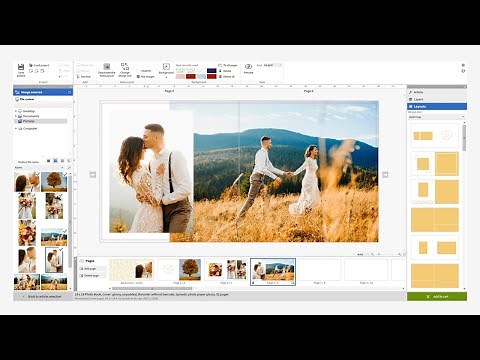The image size is (480, 360).
Task: Click the Change design line icon
Action: 125,66
